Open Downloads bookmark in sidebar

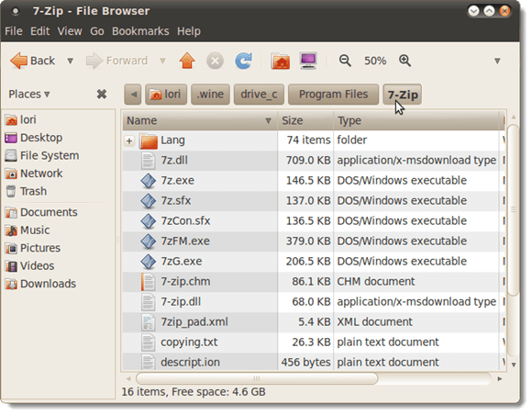pos(40,284)
